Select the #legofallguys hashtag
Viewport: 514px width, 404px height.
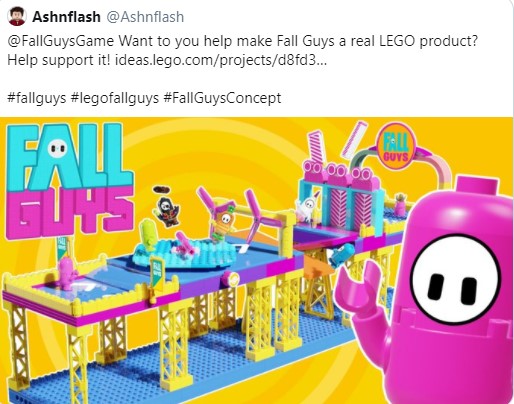(x=115, y=98)
